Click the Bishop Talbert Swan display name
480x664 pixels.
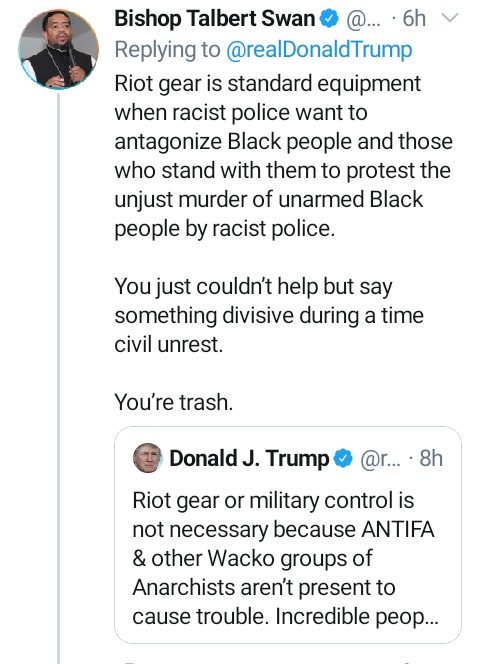coord(215,19)
